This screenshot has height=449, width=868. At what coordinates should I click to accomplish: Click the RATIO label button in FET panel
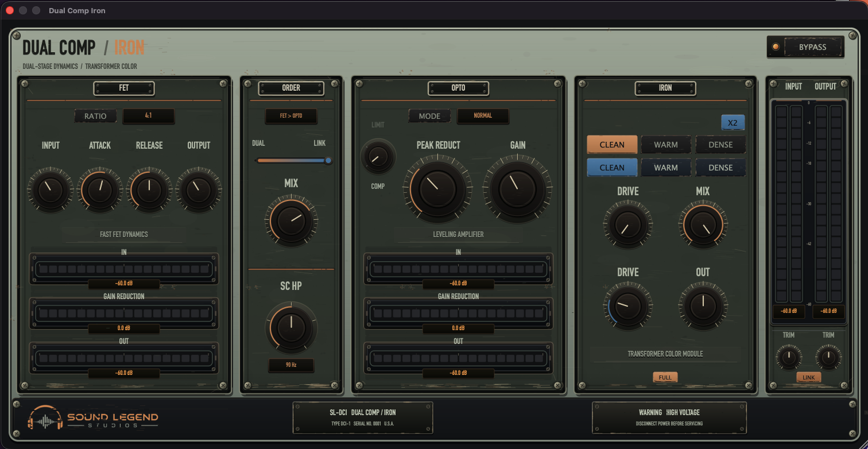pyautogui.click(x=95, y=116)
